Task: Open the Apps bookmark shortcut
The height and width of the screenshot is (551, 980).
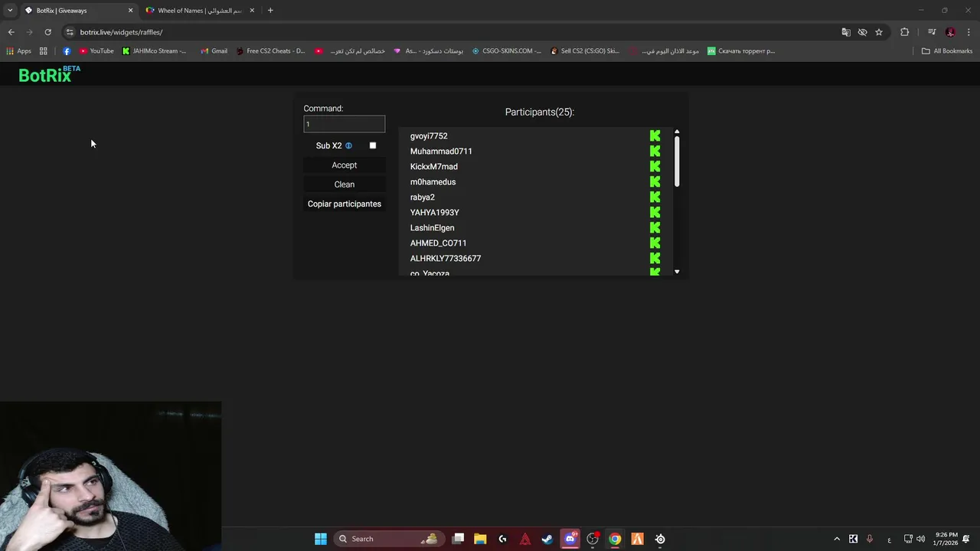Action: click(x=18, y=51)
